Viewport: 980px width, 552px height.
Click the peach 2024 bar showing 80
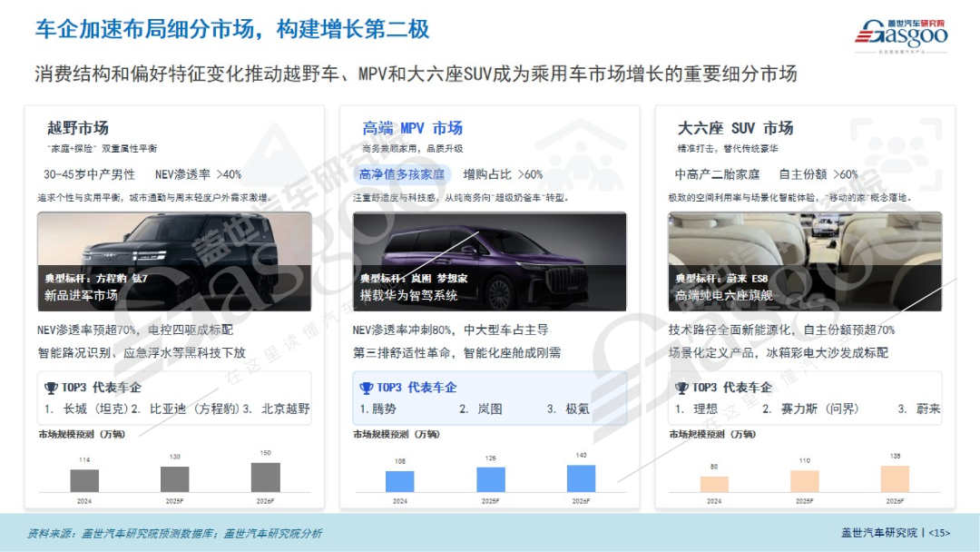714,484
